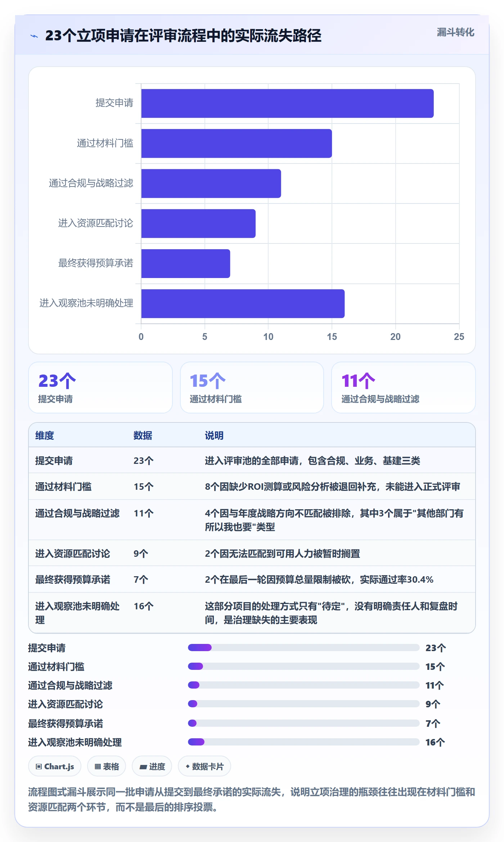This screenshot has width=504, height=842.
Task: Click the 维度 column header
Action: (45, 435)
